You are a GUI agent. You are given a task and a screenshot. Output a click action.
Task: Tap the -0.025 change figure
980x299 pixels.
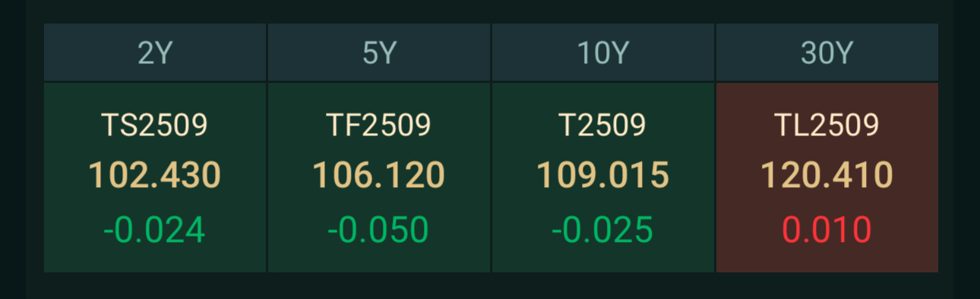[x=602, y=230]
